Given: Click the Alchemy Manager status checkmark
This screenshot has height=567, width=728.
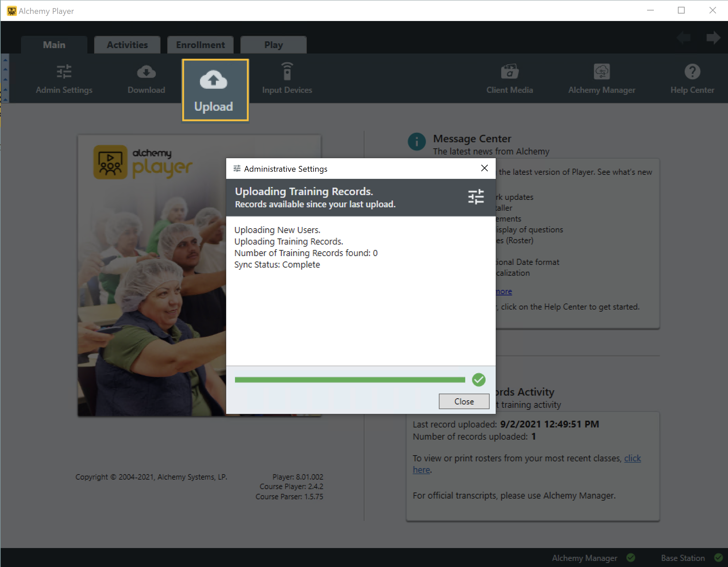Looking at the screenshot, I should [x=630, y=558].
